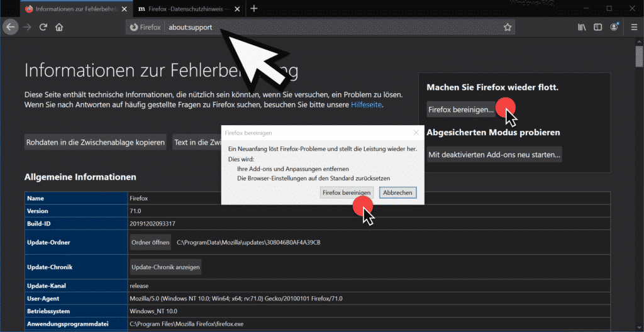
Task: Click Rohdaten in die Zwischenablage kopieren
Action: [96, 142]
